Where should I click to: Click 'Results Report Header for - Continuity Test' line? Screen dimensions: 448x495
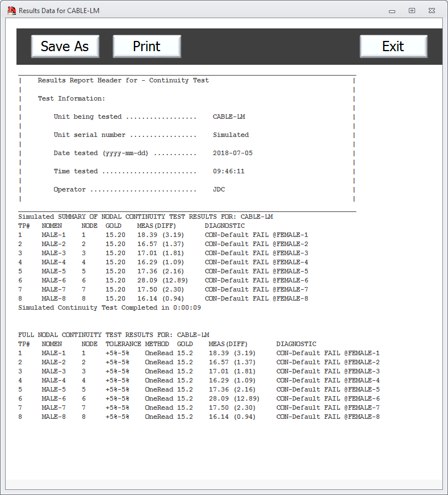(x=123, y=81)
